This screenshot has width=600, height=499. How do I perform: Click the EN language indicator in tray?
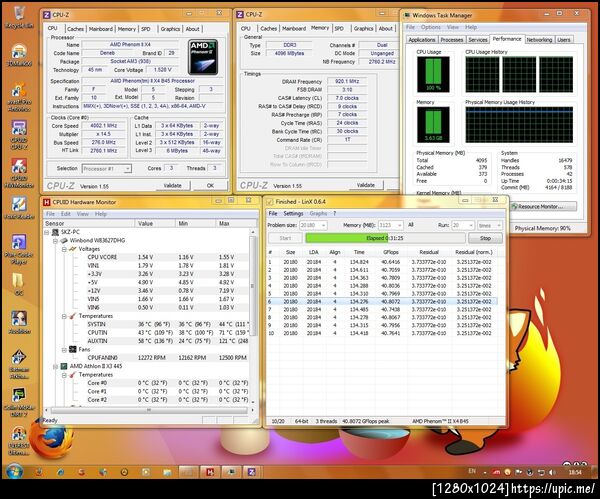(472, 471)
